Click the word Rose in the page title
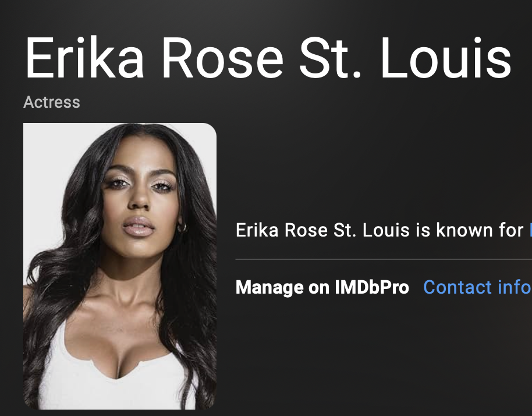 point(222,58)
